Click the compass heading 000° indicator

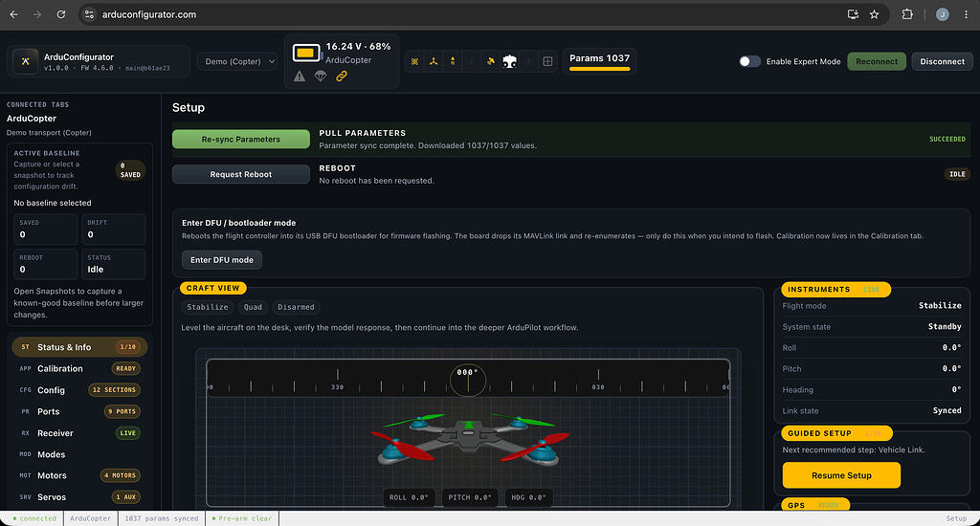[x=467, y=379]
